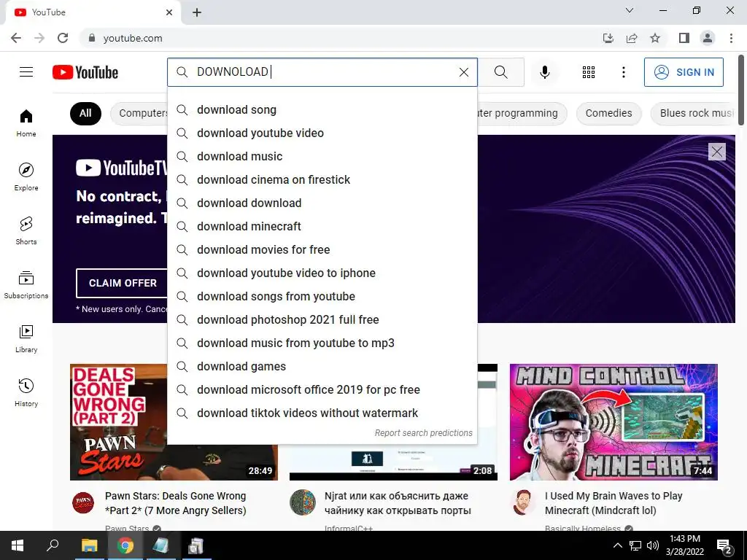Open the YouTube guide hamburger menu
The width and height of the screenshot is (747, 560).
(x=26, y=72)
